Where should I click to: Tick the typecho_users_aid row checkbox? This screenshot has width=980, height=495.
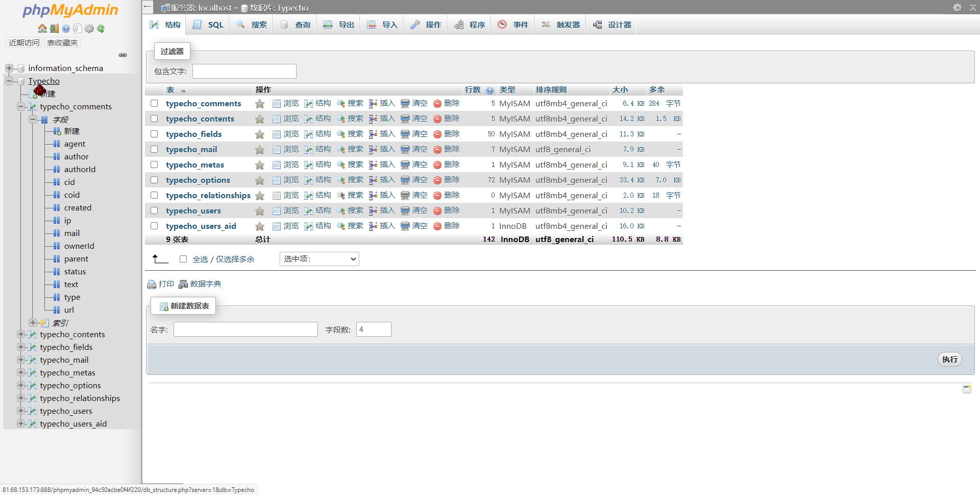click(154, 226)
